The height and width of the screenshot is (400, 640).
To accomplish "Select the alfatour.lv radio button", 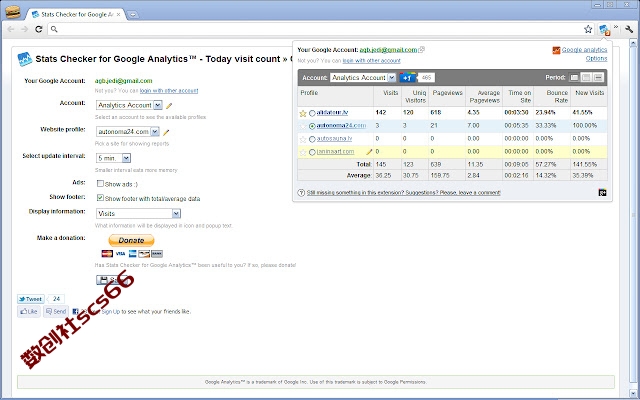I will click(x=312, y=113).
